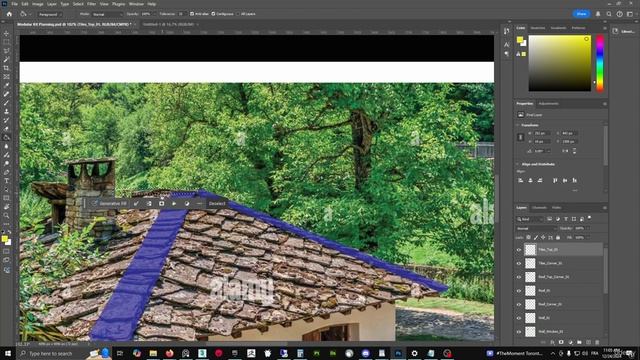Screen dimensions: 640x360
Task: Click the Libraries panel icon
Action: click(x=615, y=31)
